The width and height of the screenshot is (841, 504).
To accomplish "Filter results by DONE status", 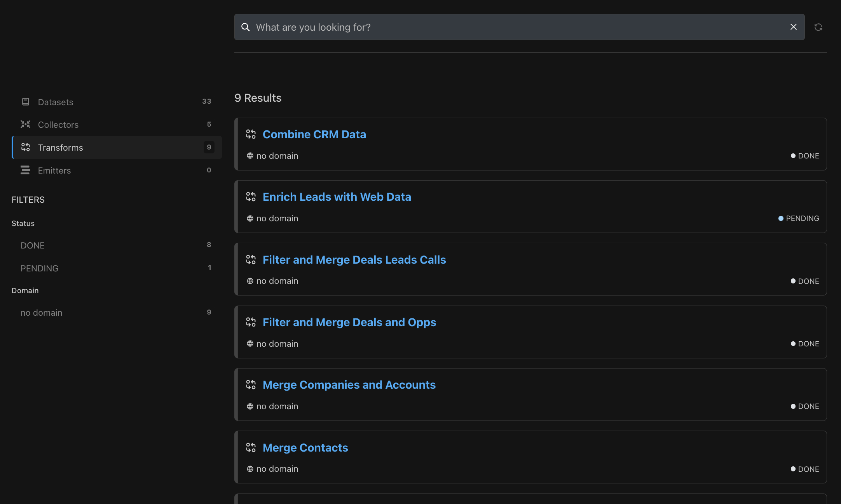I will point(33,245).
